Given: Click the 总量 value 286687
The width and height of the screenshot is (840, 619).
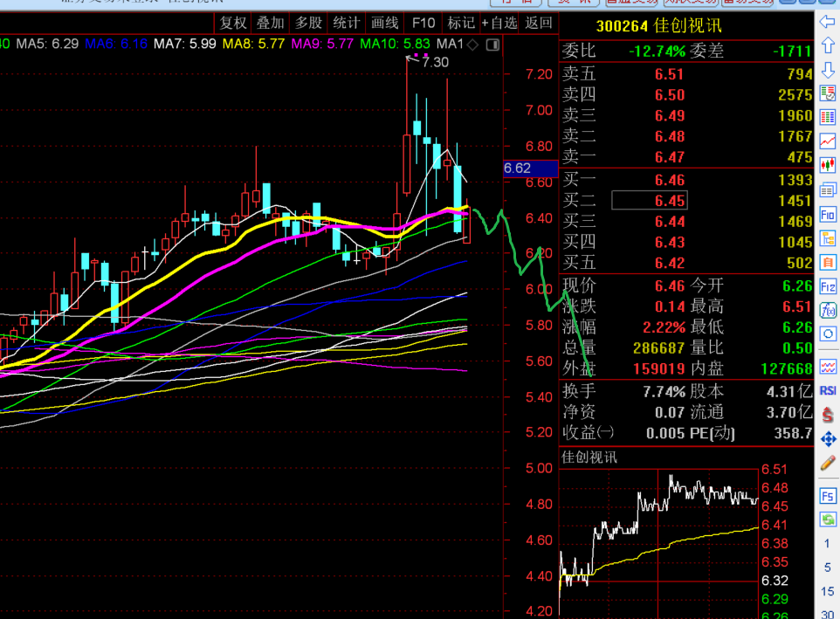Looking at the screenshot, I should (659, 348).
